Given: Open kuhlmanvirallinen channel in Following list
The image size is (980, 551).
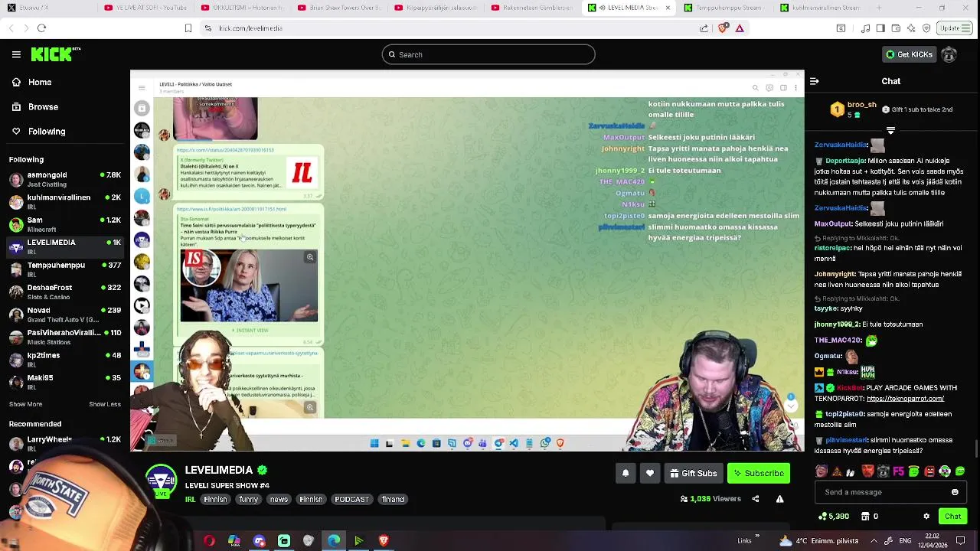Looking at the screenshot, I should tap(65, 201).
